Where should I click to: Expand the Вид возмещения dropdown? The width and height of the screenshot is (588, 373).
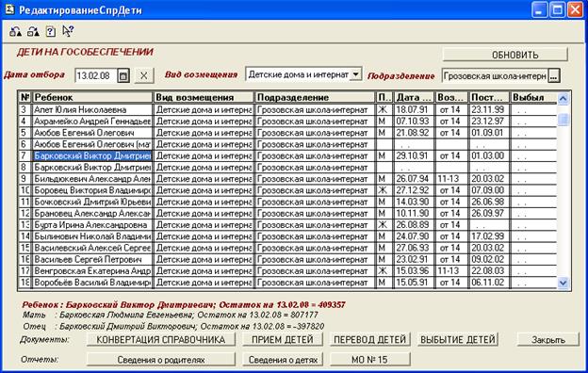point(355,74)
